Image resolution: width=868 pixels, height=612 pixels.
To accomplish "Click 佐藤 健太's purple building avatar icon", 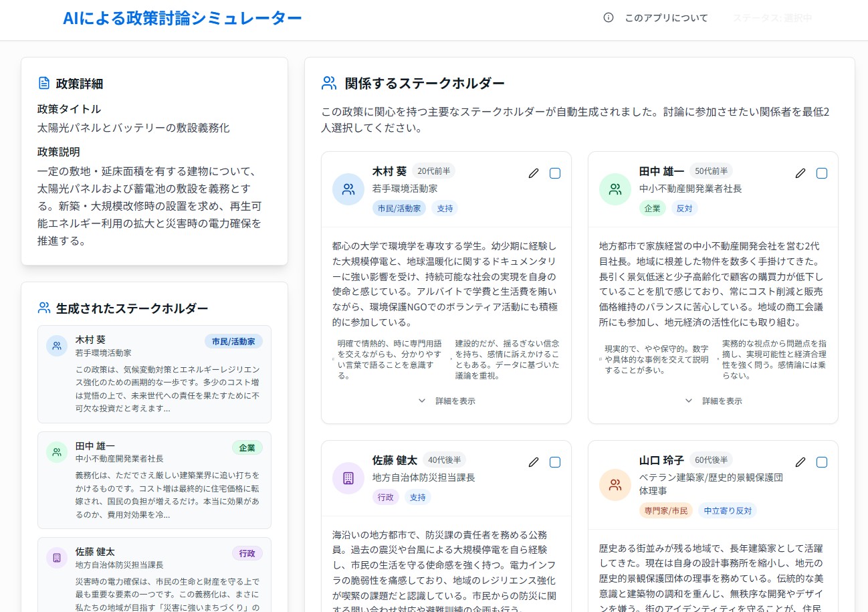I will 348,478.
